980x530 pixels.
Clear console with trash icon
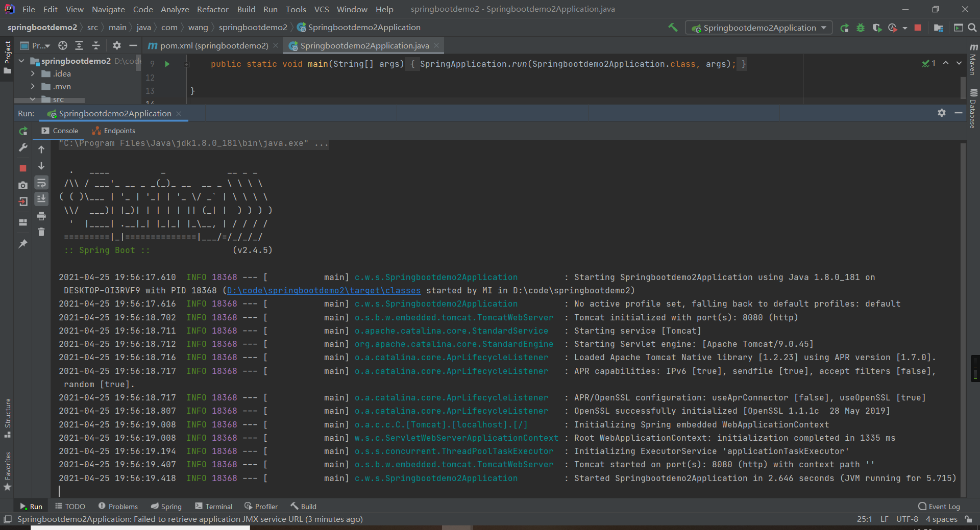click(41, 232)
